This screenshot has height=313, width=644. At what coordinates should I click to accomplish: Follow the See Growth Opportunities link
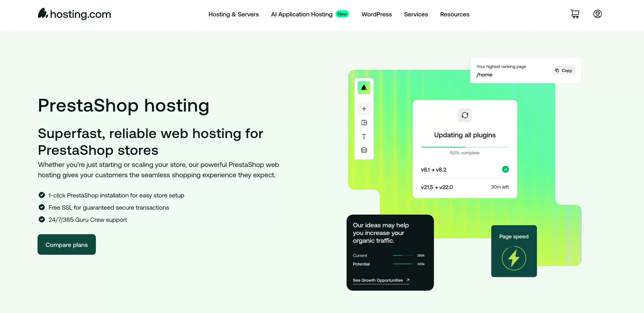381,280
